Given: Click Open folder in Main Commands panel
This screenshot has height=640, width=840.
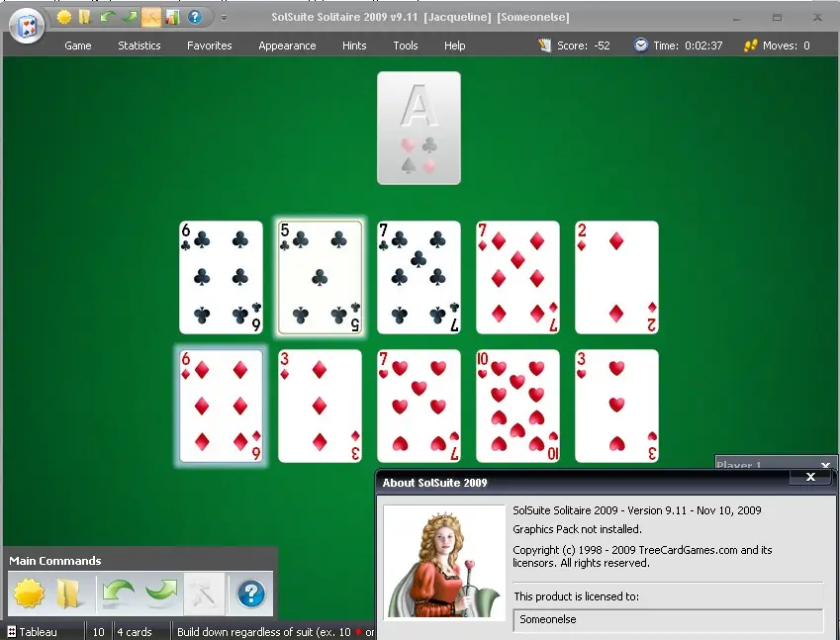Looking at the screenshot, I should 69,594.
